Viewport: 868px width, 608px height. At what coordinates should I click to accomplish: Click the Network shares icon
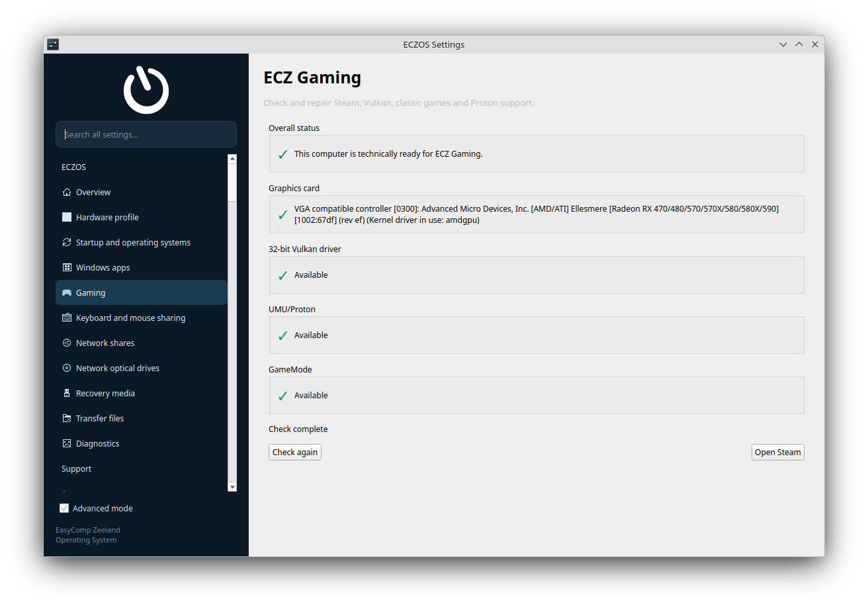pyautogui.click(x=66, y=343)
